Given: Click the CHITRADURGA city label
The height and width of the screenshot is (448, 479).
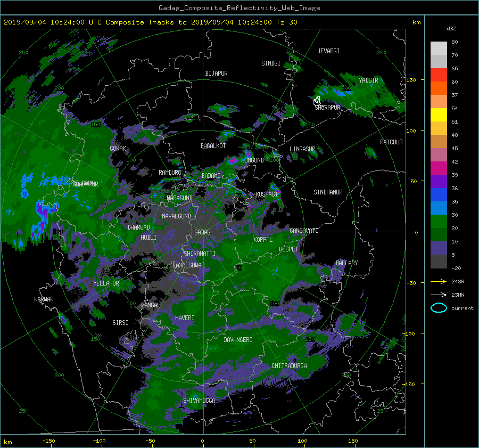Looking at the screenshot, I should point(290,366).
